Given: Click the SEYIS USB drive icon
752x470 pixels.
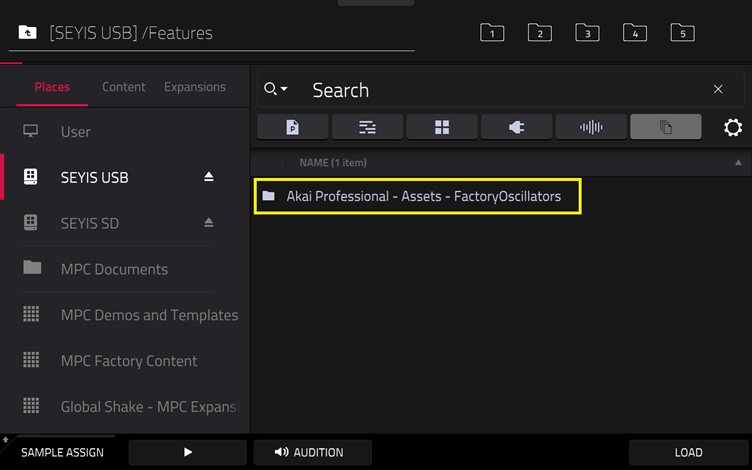Looking at the screenshot, I should 31,176.
